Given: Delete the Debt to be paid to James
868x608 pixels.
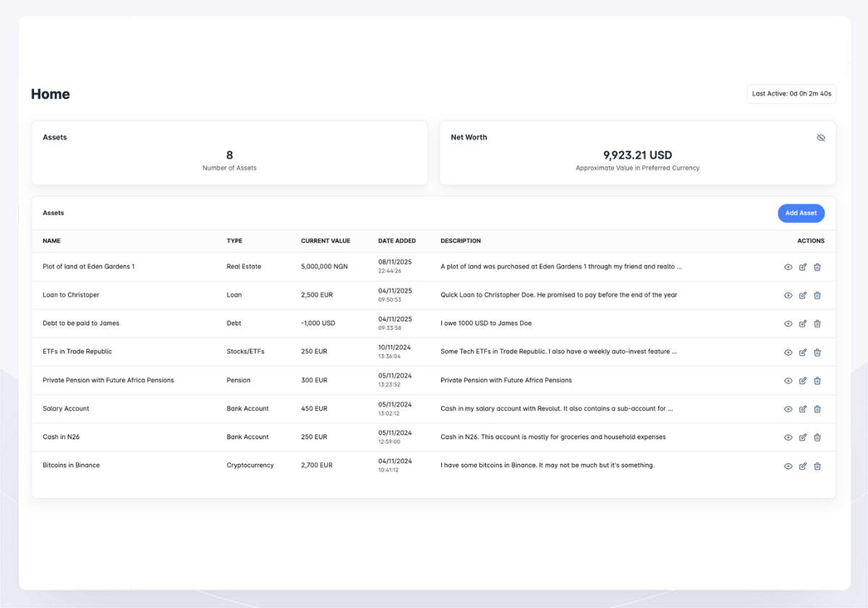Looking at the screenshot, I should [817, 324].
